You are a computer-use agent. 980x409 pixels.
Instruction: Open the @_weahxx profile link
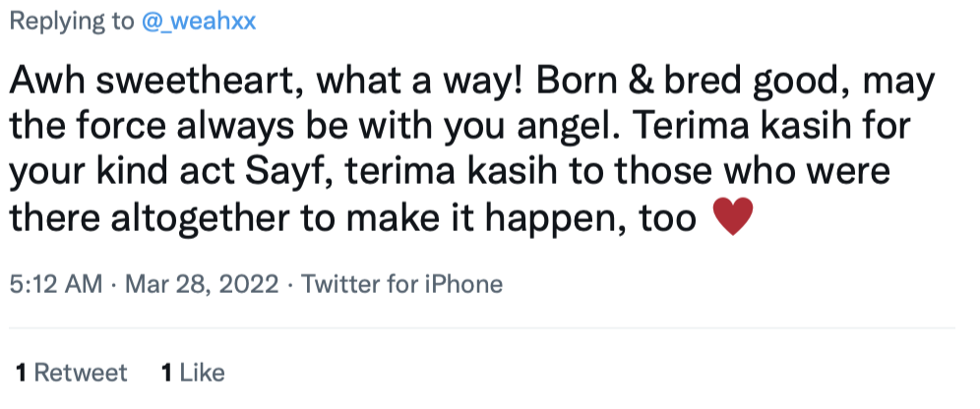click(199, 22)
